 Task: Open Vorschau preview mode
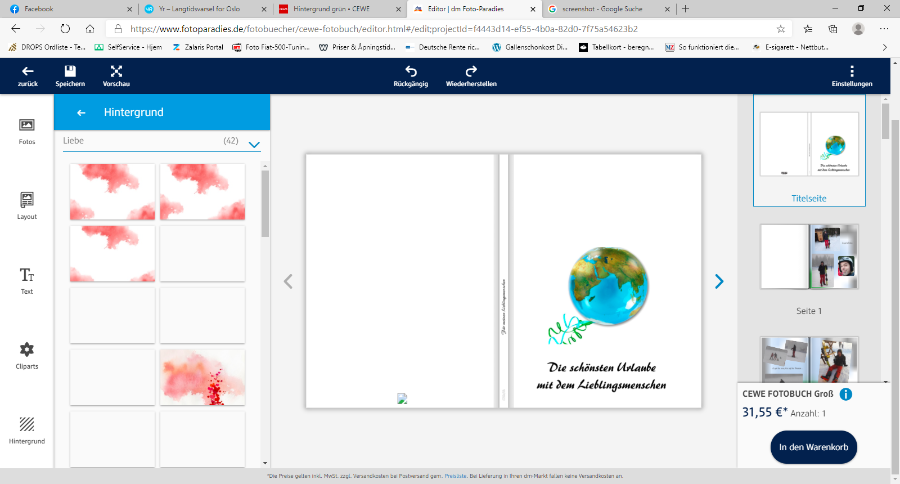pos(116,76)
